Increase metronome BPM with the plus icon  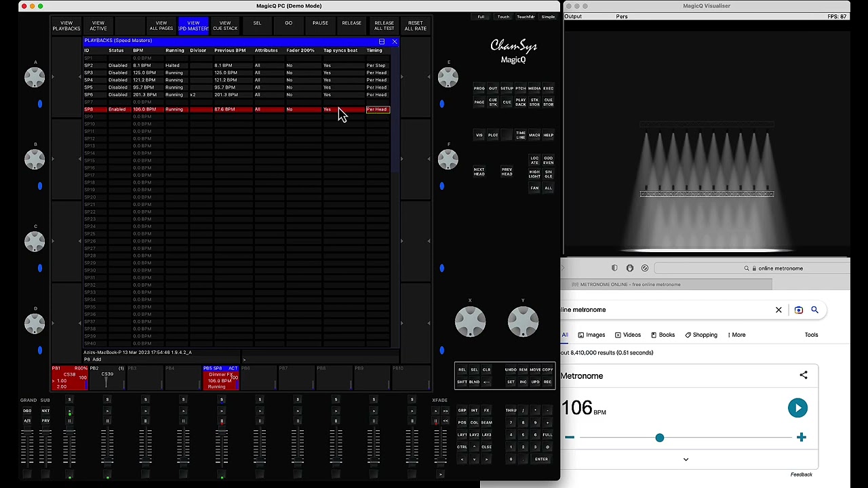coord(802,437)
